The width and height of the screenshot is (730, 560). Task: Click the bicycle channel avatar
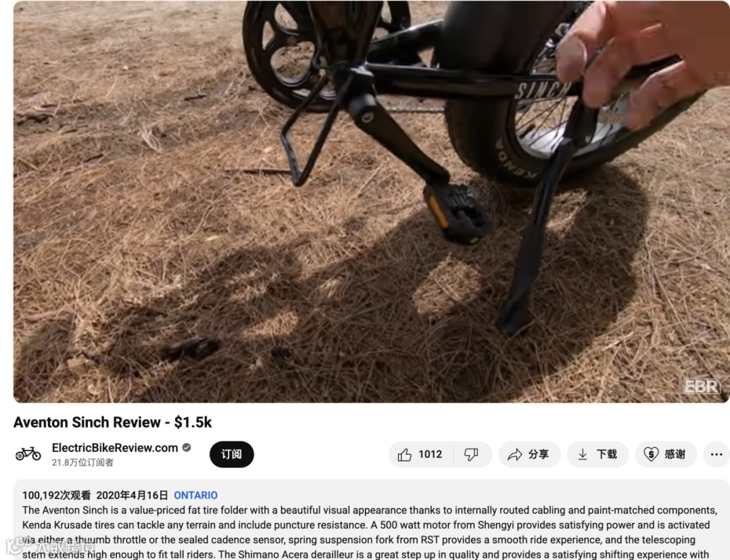coord(28,453)
